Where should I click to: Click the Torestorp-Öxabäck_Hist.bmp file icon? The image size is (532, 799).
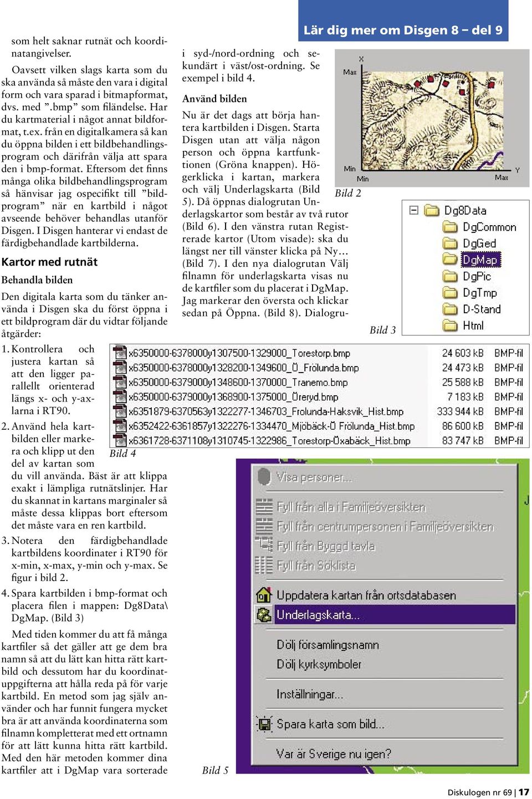click(x=119, y=441)
